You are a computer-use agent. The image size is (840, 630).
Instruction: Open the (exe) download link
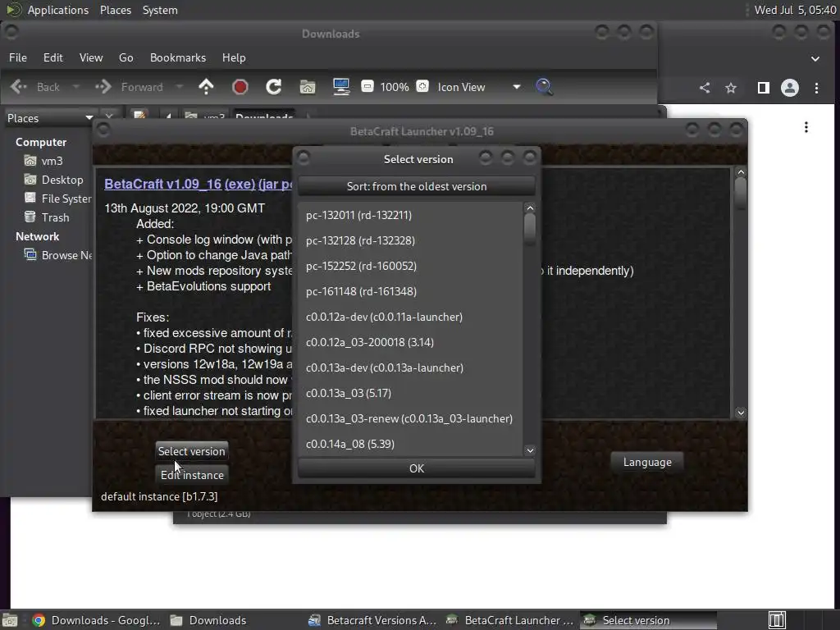tap(240, 184)
